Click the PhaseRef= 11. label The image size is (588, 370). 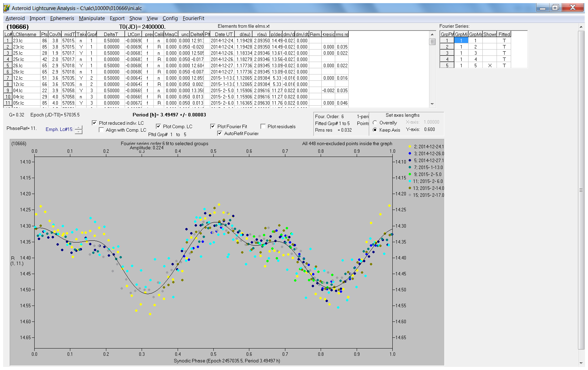point(21,128)
